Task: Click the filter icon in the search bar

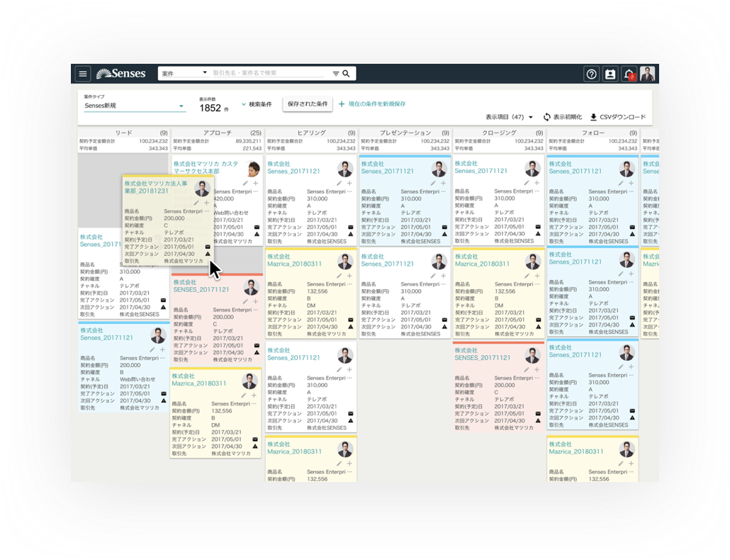Action: pos(336,74)
